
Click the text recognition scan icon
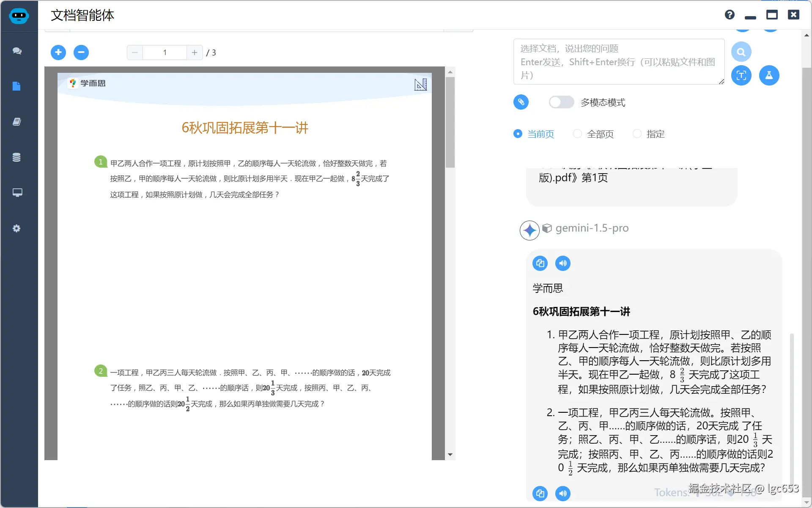741,76
